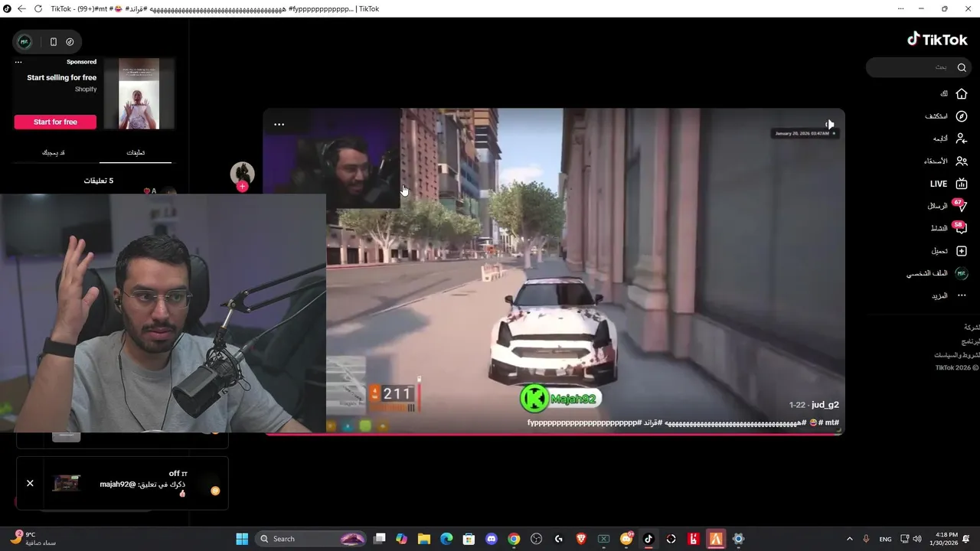The height and width of the screenshot is (551, 980).
Task: Click the taskbar Search box
Action: [x=312, y=539]
